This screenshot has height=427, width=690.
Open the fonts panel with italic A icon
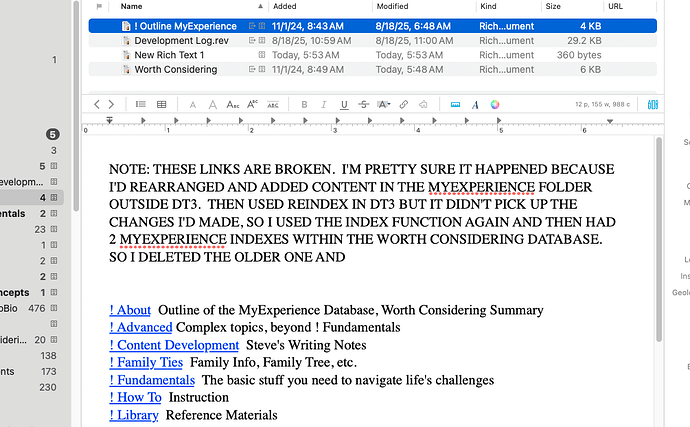click(474, 104)
